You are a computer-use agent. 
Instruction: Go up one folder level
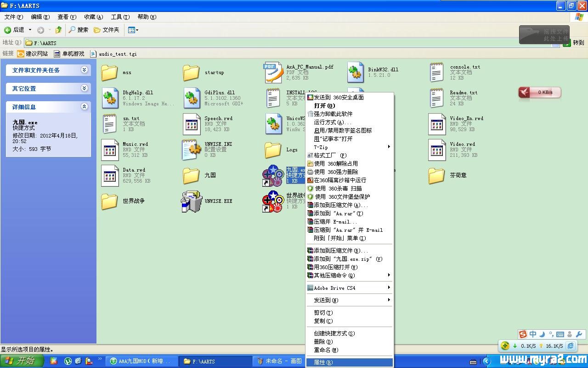(58, 30)
